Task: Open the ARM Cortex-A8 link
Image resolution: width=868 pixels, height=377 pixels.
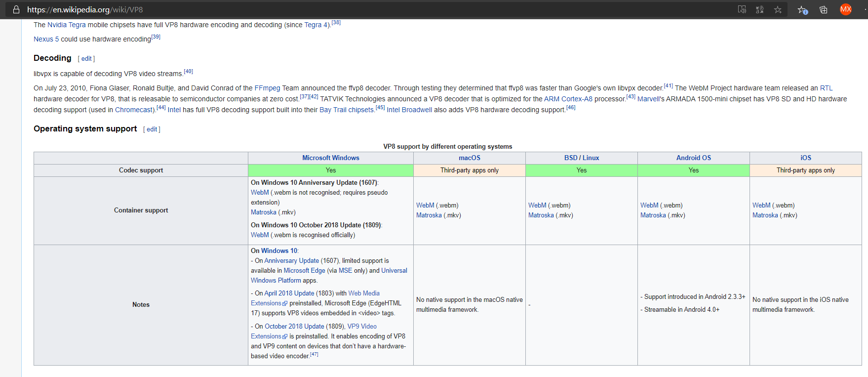Action: [x=568, y=99]
